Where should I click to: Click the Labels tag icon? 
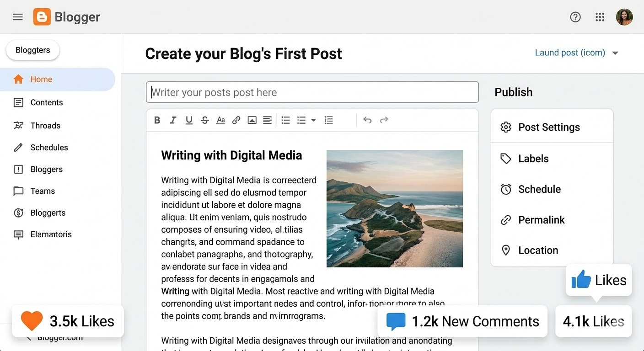[505, 159]
